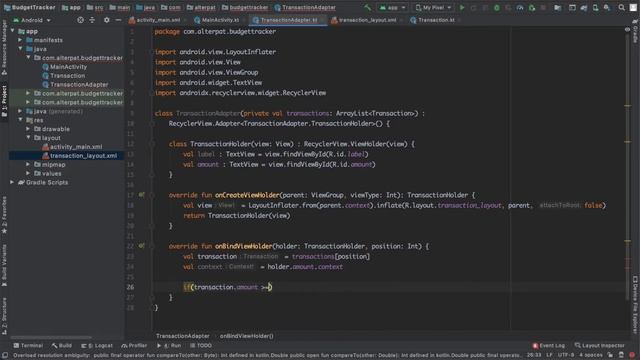This screenshot has width=640, height=360.
Task: Open the Favorites side tab
Action: click(x=4, y=215)
